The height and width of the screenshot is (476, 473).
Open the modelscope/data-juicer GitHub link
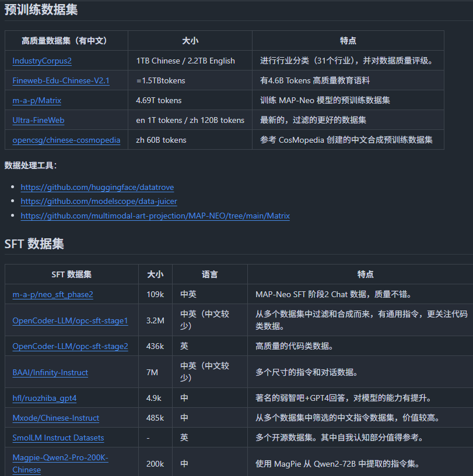click(x=99, y=201)
